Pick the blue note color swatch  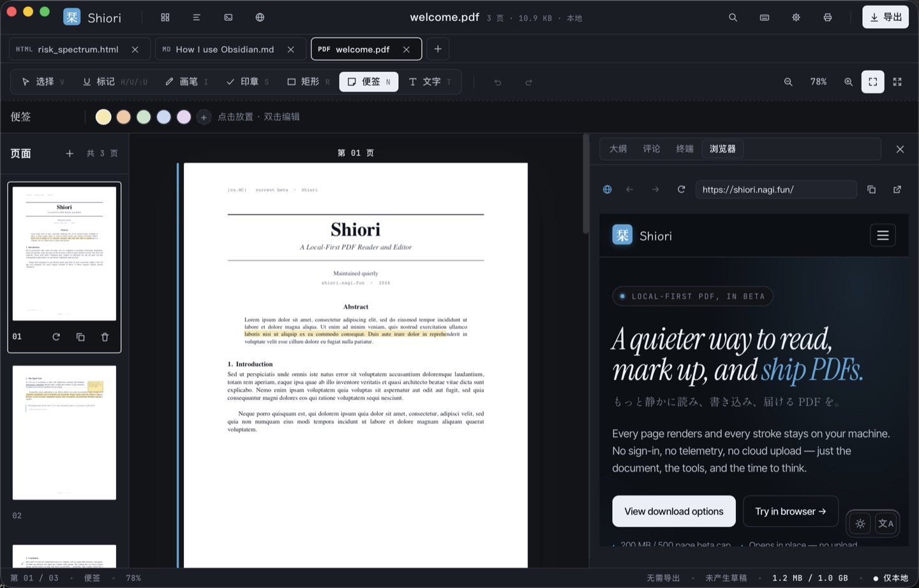coord(164,117)
